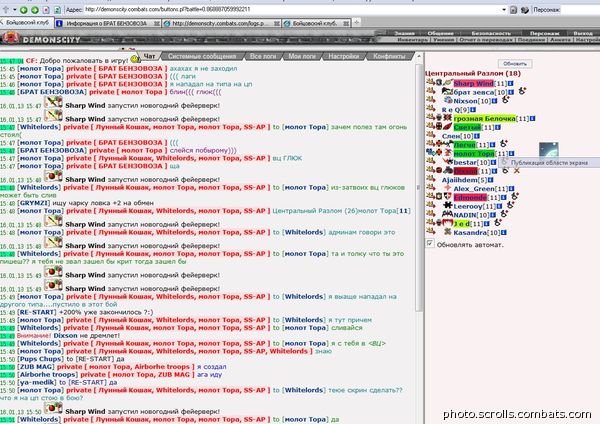Click private message icon beside Kasandra
The image size is (600, 424).
click(430, 232)
